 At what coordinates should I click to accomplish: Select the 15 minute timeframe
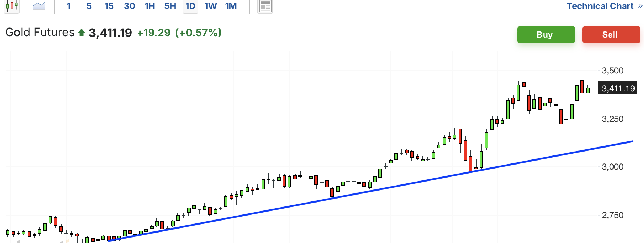tap(109, 6)
